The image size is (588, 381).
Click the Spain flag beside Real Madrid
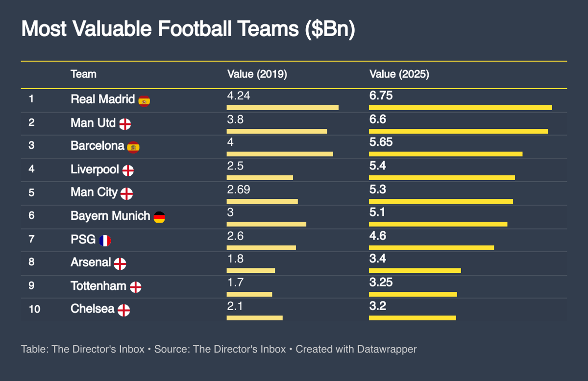click(x=144, y=100)
